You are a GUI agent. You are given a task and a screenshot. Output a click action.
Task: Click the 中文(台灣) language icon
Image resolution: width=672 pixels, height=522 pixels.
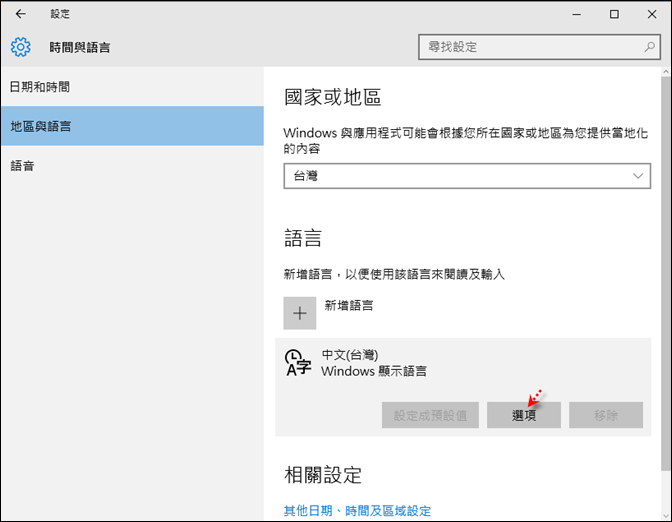pos(297,363)
